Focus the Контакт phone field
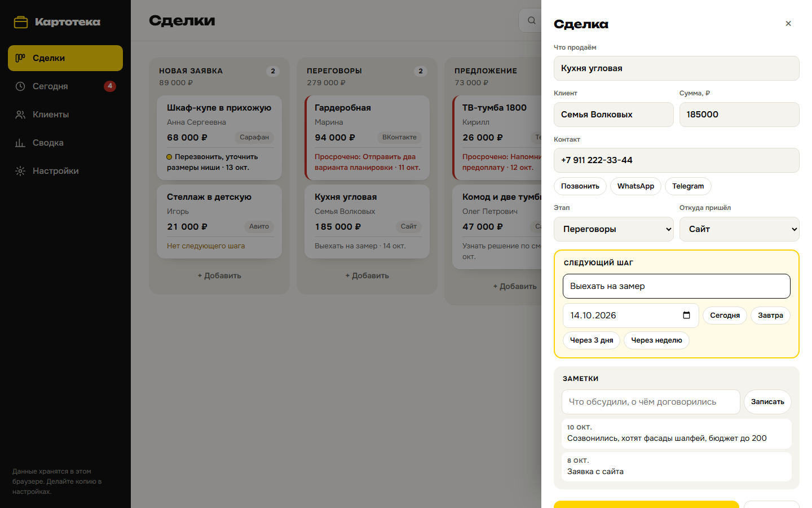Viewport: 812px width, 508px height. pos(677,160)
